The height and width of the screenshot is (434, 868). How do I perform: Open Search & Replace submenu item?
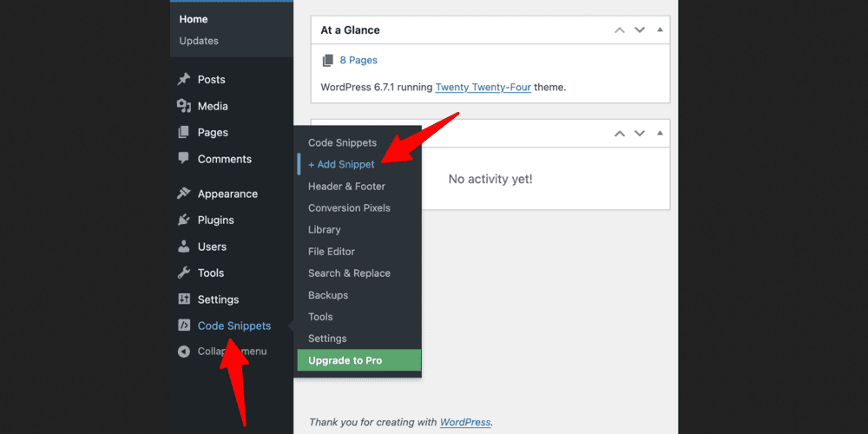349,273
